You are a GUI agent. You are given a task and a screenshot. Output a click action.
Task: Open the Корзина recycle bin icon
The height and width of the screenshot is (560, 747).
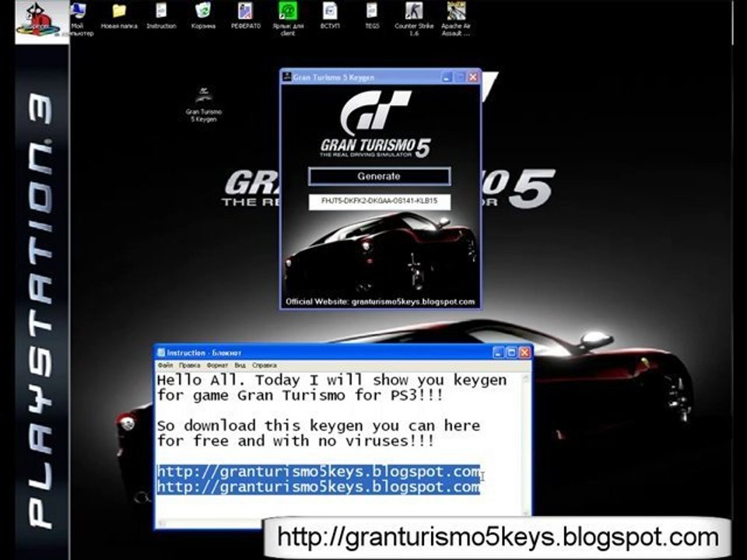[x=203, y=16]
